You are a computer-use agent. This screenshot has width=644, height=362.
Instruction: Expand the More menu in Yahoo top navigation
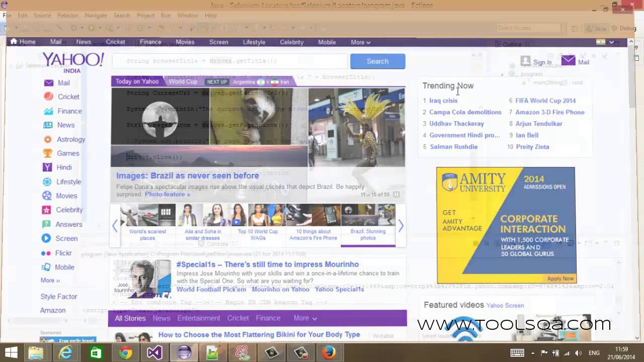pos(360,42)
